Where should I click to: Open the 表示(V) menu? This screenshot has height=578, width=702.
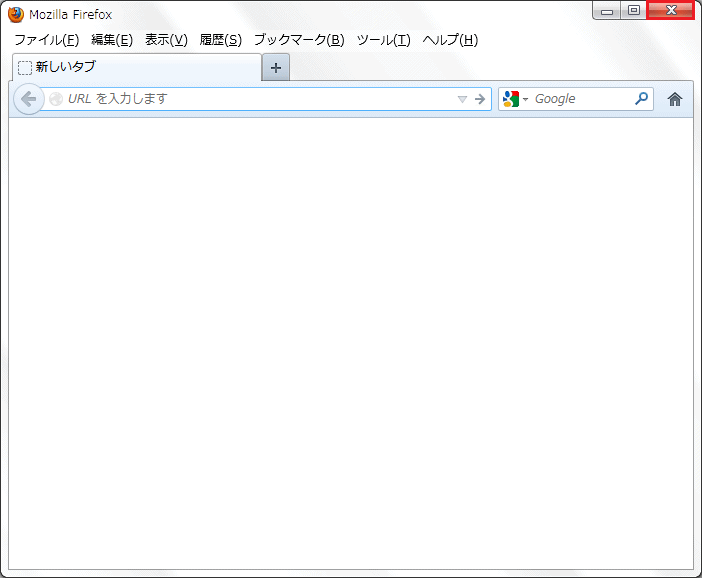point(166,40)
